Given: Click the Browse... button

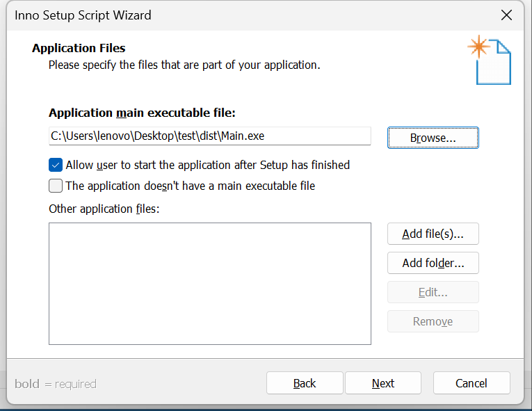Looking at the screenshot, I should click(x=433, y=138).
